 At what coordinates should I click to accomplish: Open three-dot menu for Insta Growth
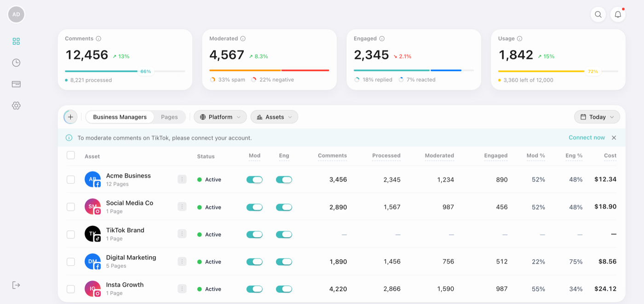182,289
